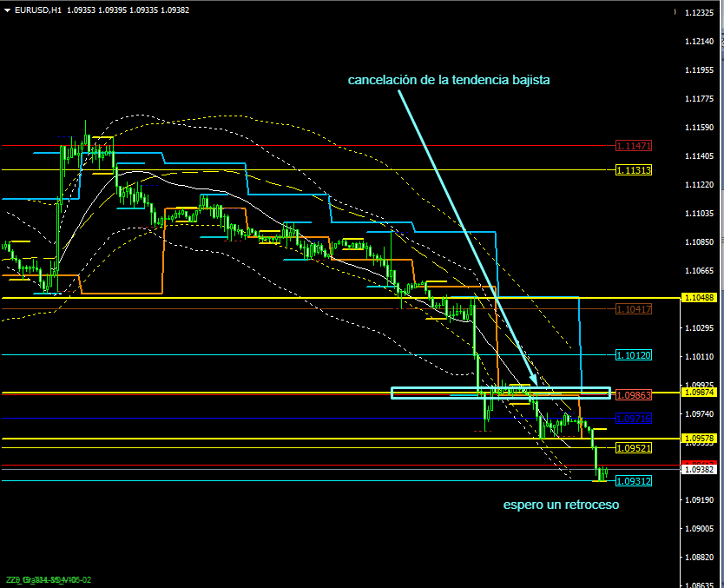Click the 1.10665 price scale value
Viewport: 724px width, 588px height.
tap(699, 271)
